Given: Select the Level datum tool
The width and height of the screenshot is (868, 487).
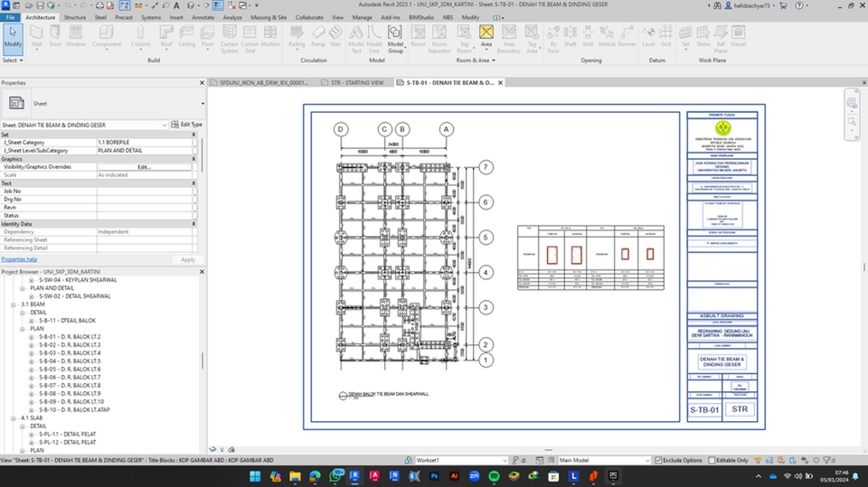Looking at the screenshot, I should (648, 36).
